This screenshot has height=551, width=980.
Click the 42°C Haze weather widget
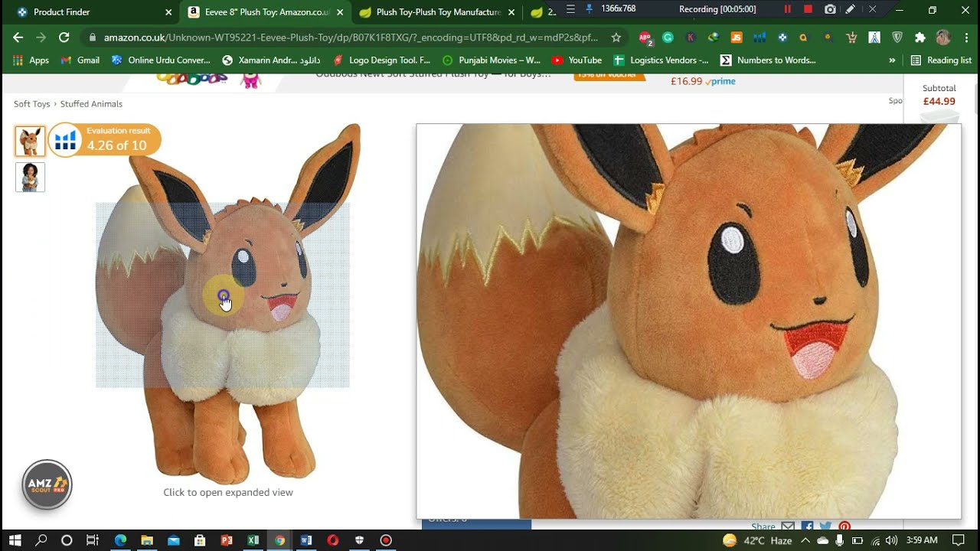tap(758, 540)
